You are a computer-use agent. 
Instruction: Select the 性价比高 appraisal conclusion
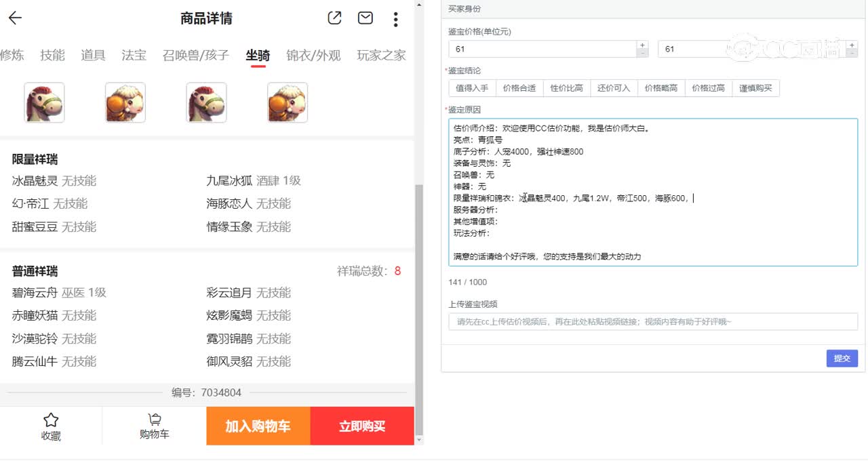point(567,88)
